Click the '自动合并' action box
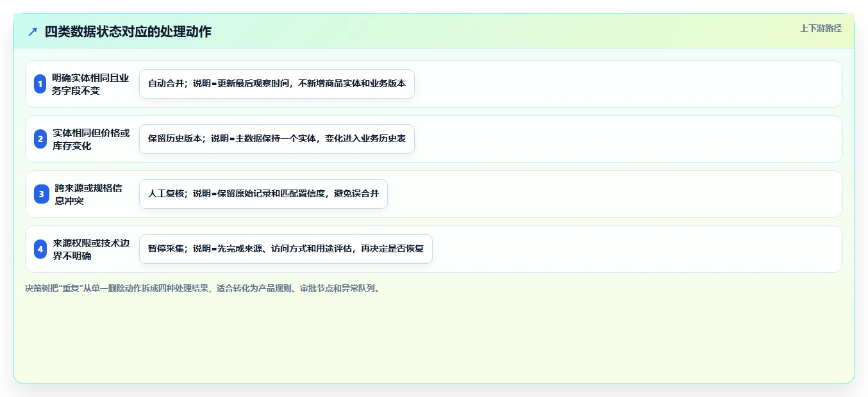This screenshot has width=868, height=397. (x=277, y=84)
